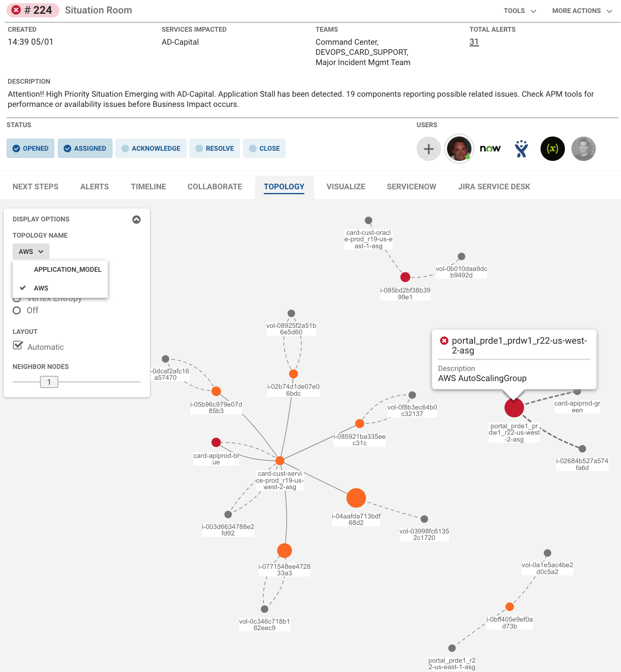Click the Neighbor Nodes slider handle
Screen dimensions: 621x672
click(x=49, y=382)
